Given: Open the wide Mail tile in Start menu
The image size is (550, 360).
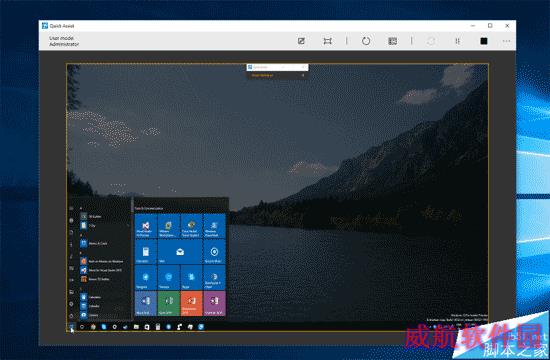Looking at the screenshot, I should tap(180, 252).
